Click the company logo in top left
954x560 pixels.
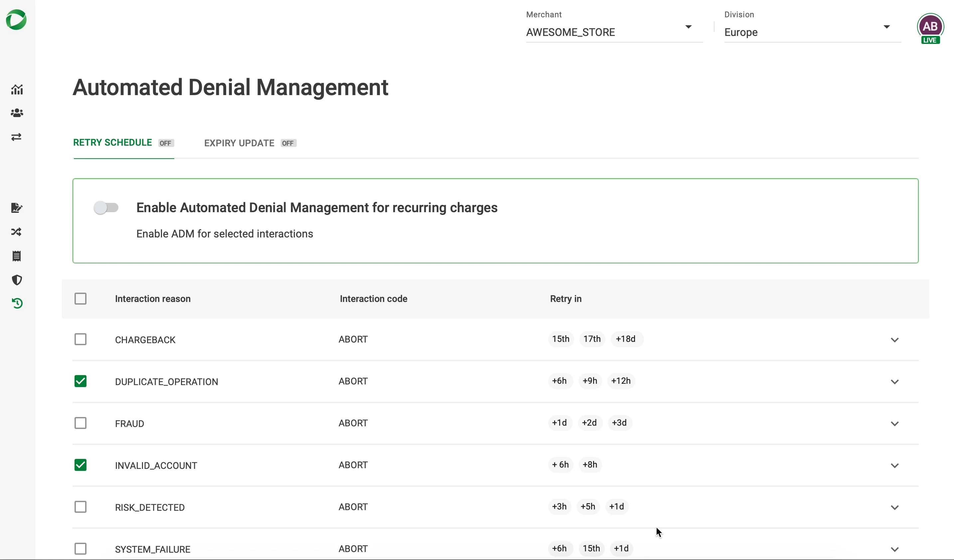point(16,20)
